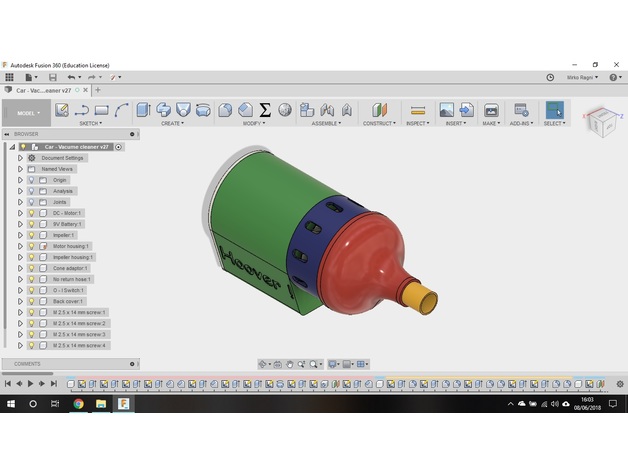Select the Revolve tool

point(163,110)
